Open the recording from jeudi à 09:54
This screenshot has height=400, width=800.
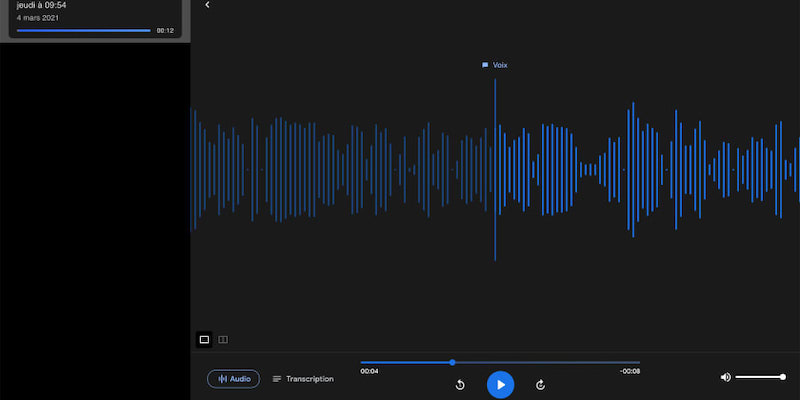tap(95, 19)
